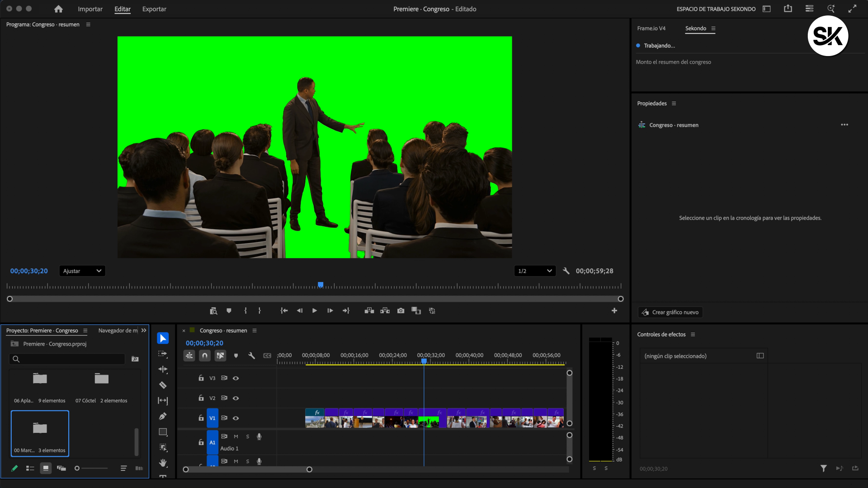Select the Razor tool

pyautogui.click(x=163, y=385)
